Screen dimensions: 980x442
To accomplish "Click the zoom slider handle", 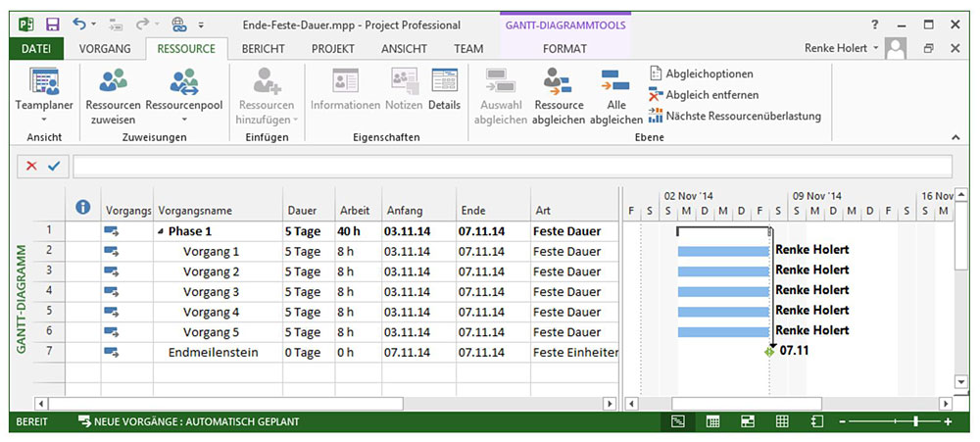I will coord(915,422).
